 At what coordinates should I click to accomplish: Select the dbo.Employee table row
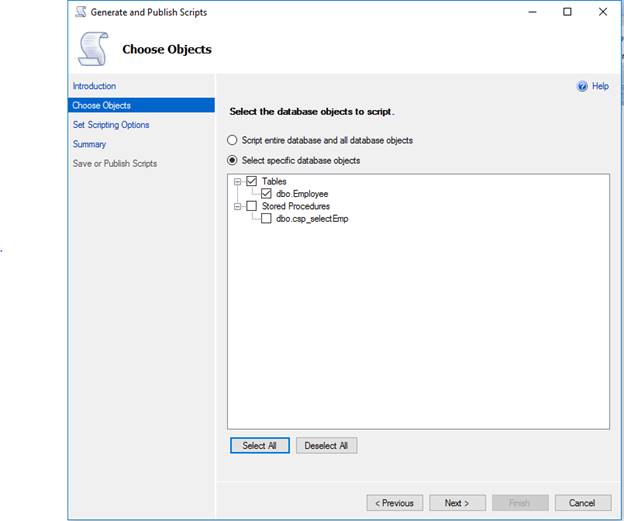coord(302,194)
